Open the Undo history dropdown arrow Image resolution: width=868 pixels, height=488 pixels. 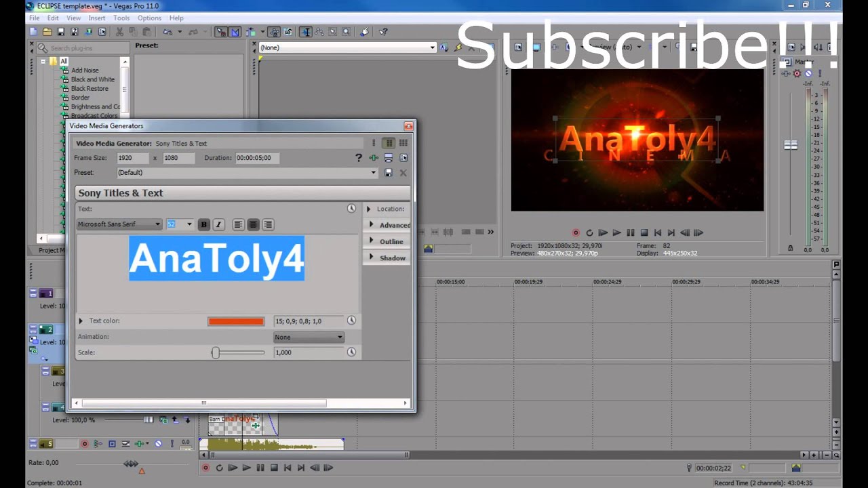[180, 31]
